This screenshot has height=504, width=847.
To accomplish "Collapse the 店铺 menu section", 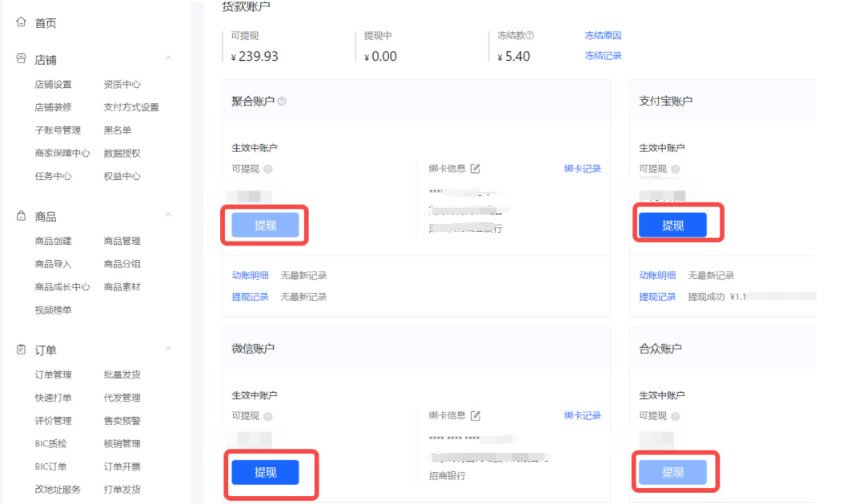I will click(168, 59).
